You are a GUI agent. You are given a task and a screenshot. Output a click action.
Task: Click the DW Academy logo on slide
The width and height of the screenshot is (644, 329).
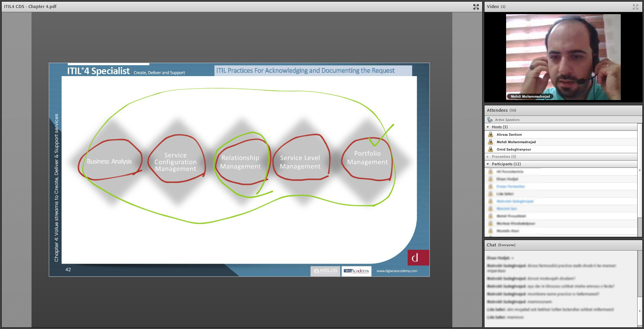[x=356, y=271]
